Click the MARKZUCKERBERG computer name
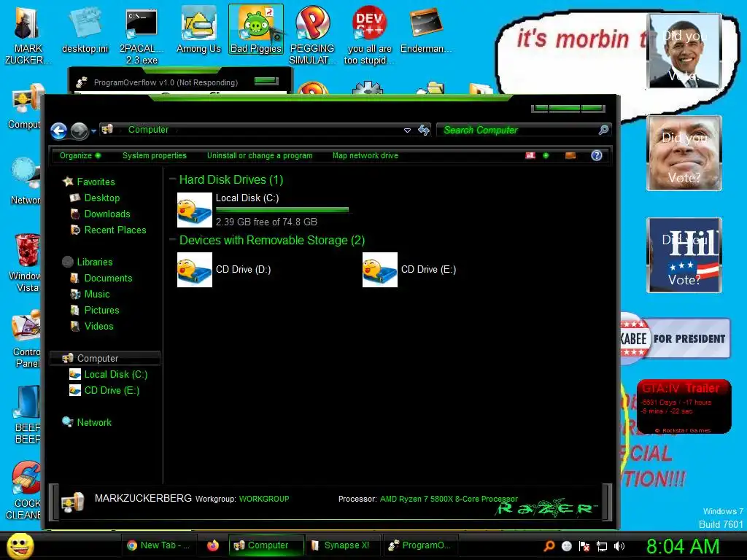Viewport: 747px width, 560px height. pos(143,499)
